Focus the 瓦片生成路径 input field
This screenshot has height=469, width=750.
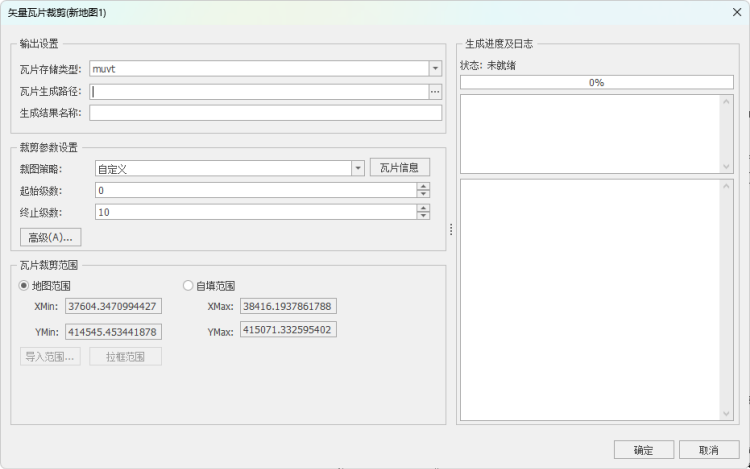click(258, 91)
